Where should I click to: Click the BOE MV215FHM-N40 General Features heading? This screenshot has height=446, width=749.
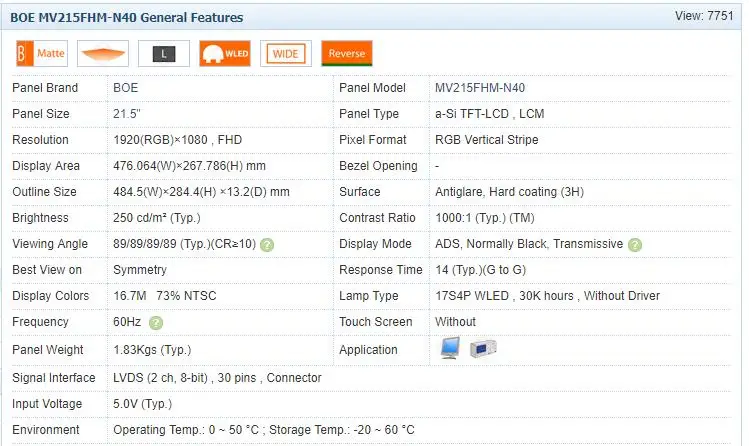127,18
